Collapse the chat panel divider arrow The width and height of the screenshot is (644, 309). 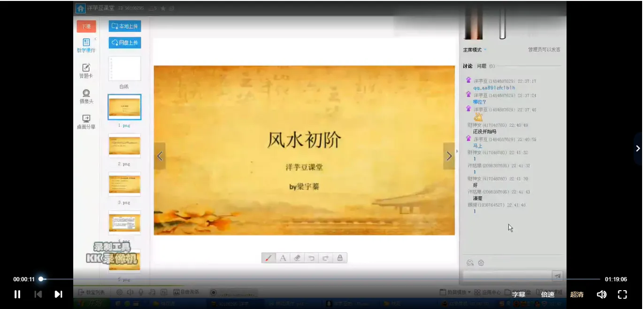click(457, 151)
